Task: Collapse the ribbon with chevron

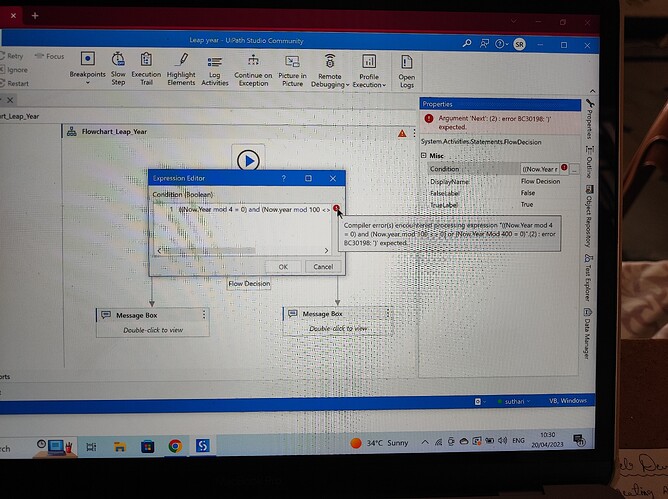Action: click(593, 91)
